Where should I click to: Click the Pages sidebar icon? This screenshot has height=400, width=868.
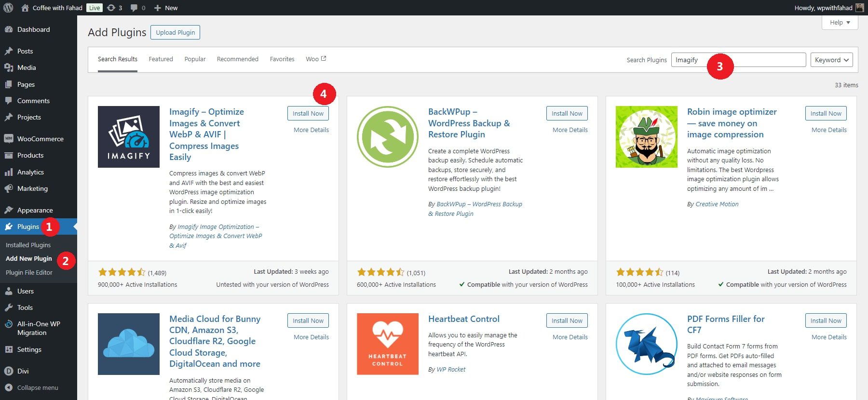pos(9,84)
